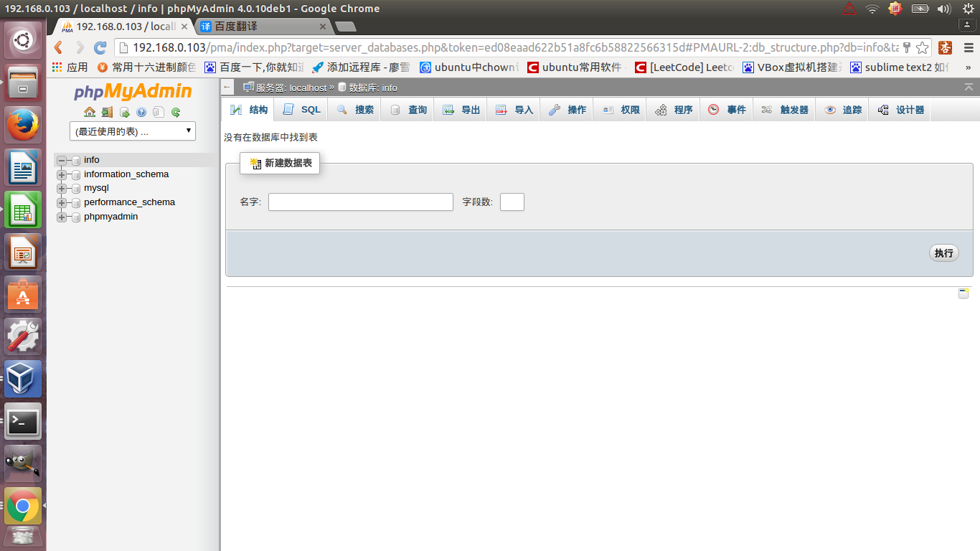980x551 pixels.
Task: Click the logout door icon
Action: click(107, 112)
